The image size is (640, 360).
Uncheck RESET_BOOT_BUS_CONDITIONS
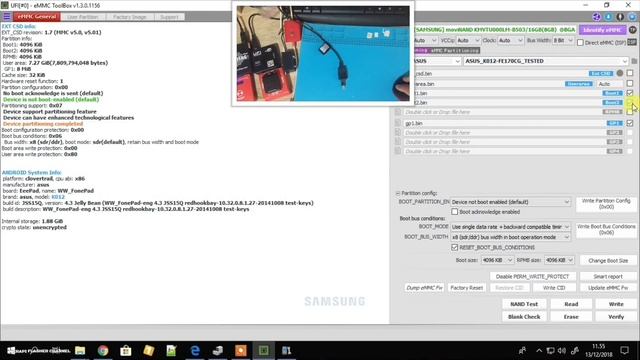point(454,247)
